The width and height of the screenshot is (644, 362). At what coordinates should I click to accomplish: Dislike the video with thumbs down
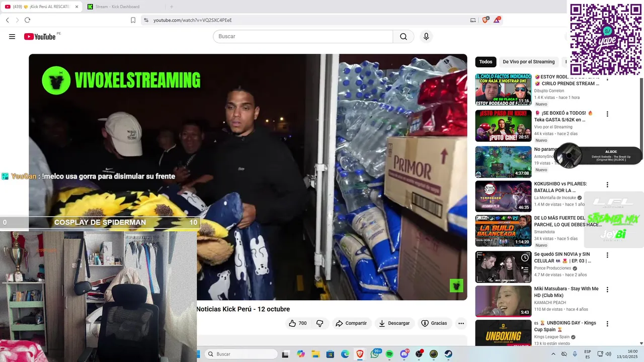(x=320, y=323)
